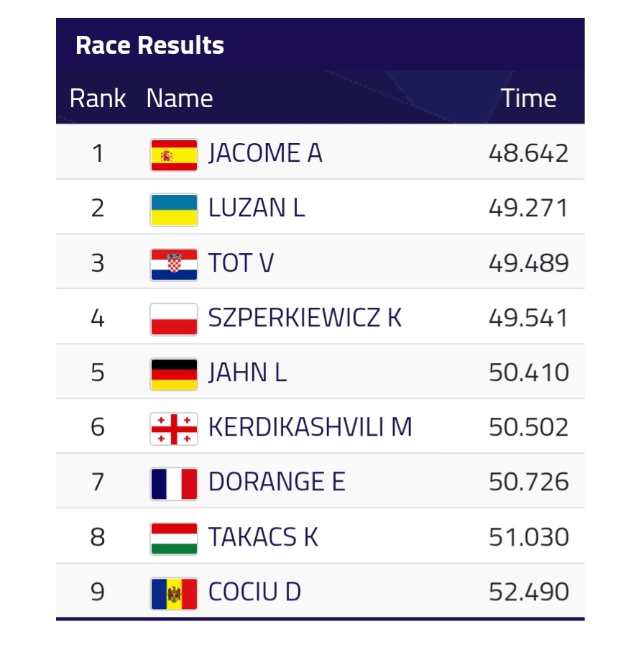
Task: Click the winning time 48.642
Action: pos(528,153)
